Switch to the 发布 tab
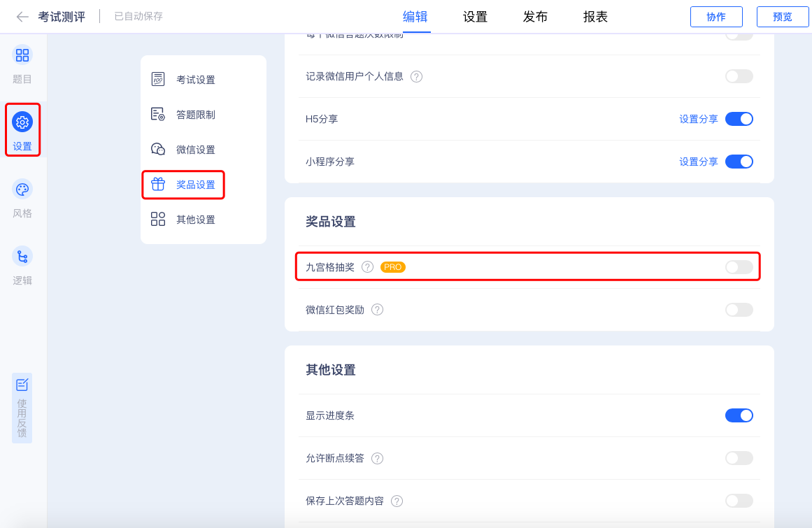This screenshot has width=812, height=528. coord(536,17)
